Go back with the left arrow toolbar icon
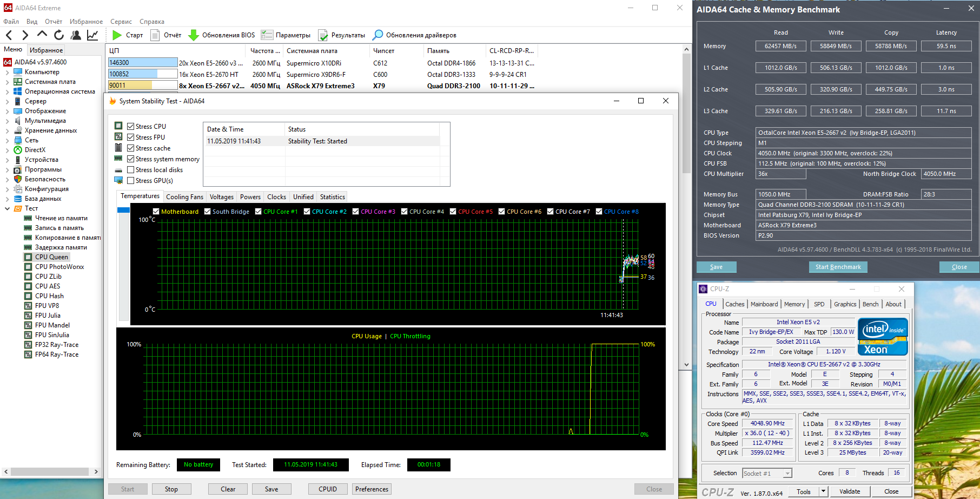The image size is (980, 499). (x=9, y=35)
